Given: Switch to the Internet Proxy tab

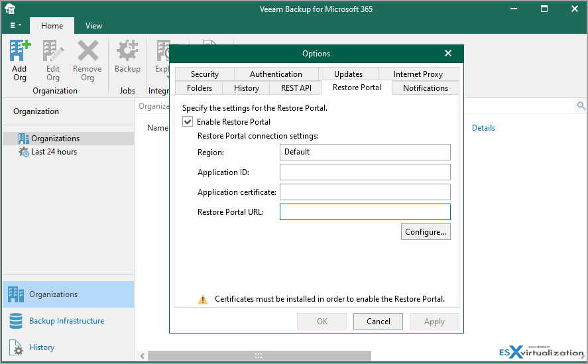Looking at the screenshot, I should coord(418,74).
